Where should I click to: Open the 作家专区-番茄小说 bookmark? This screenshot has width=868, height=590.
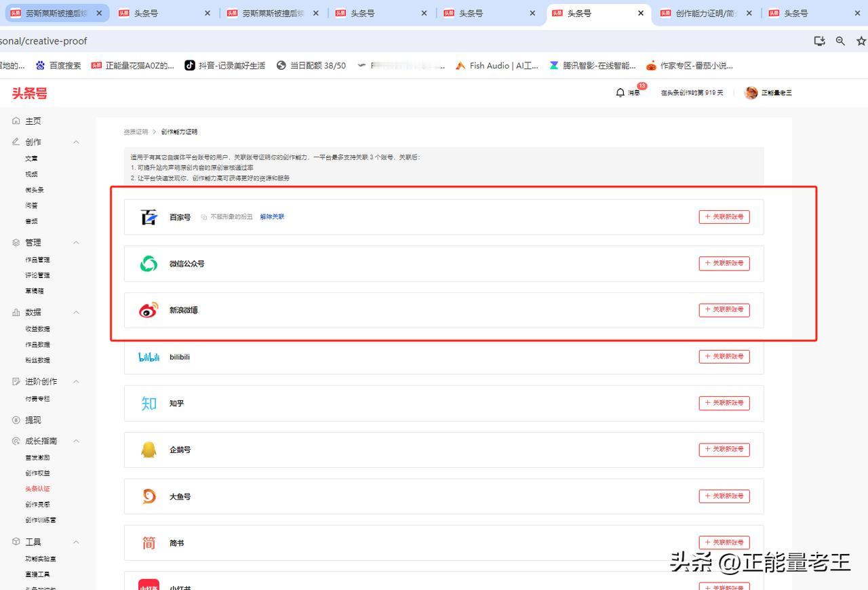[x=690, y=66]
